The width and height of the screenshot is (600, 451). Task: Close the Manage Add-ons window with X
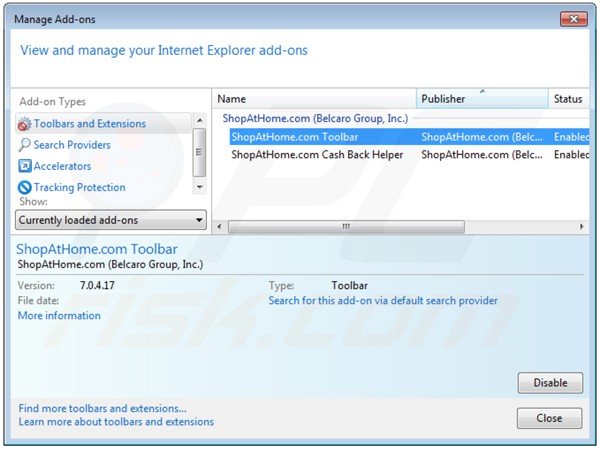(574, 19)
